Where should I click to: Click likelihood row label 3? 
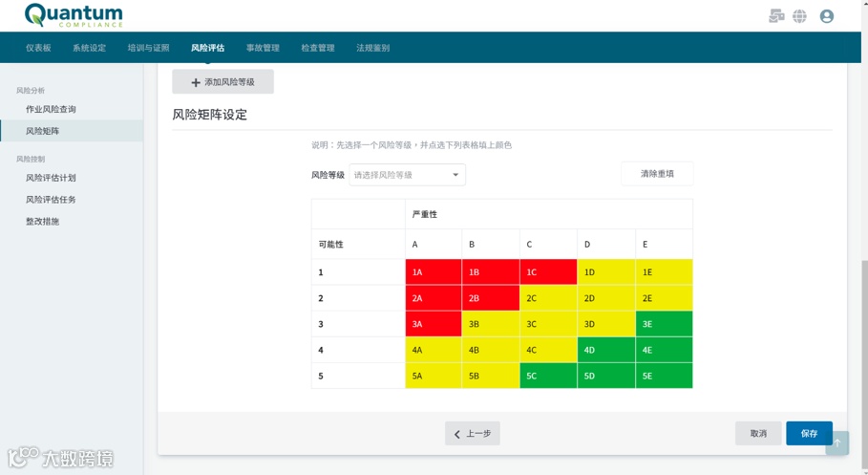point(358,324)
